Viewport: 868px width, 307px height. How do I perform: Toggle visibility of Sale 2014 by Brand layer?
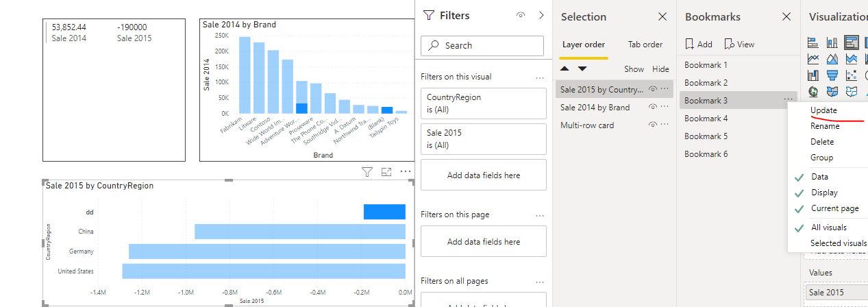coord(653,107)
